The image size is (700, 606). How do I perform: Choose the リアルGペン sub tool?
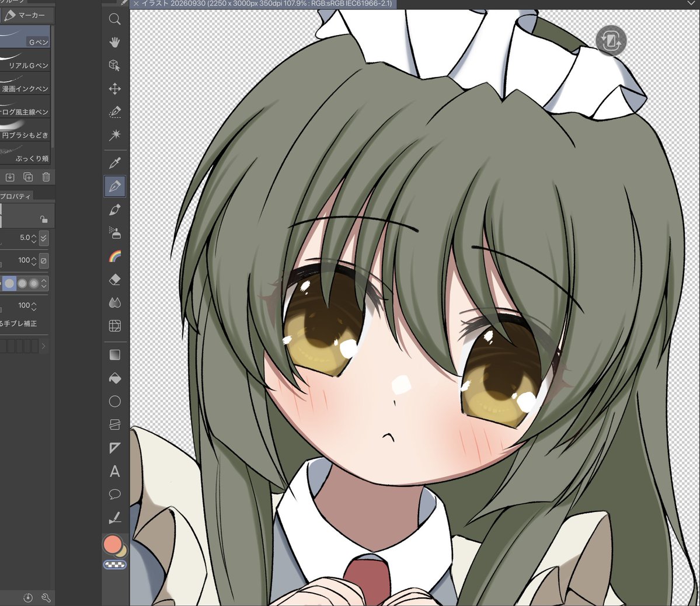(x=25, y=60)
